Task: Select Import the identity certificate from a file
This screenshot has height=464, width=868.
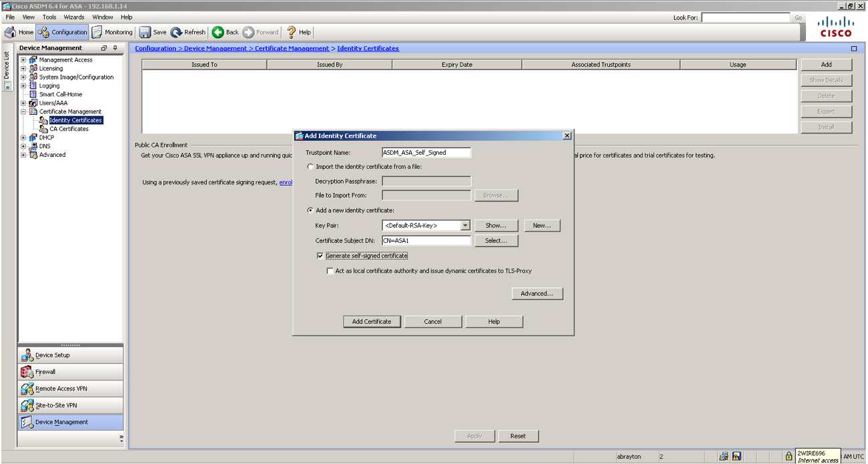Action: pyautogui.click(x=310, y=167)
